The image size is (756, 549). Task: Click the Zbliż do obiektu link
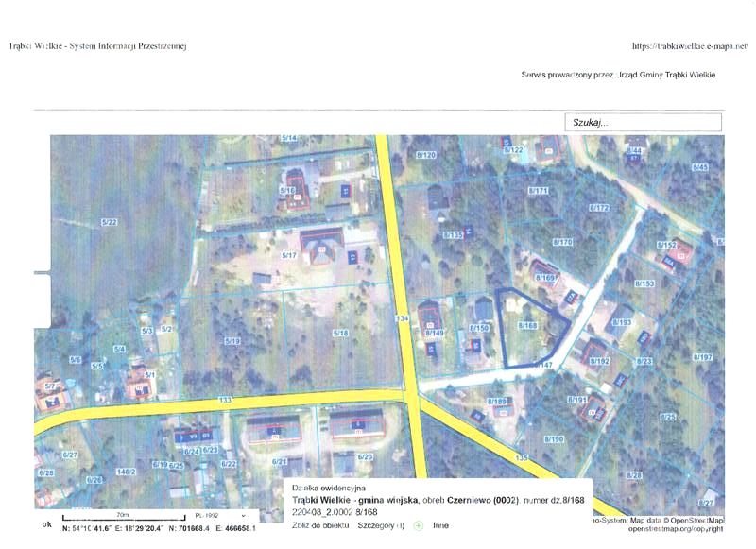[319, 523]
